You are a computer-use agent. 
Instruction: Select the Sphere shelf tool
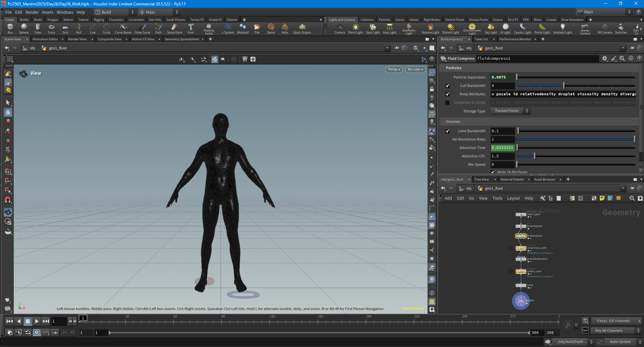(x=24, y=29)
